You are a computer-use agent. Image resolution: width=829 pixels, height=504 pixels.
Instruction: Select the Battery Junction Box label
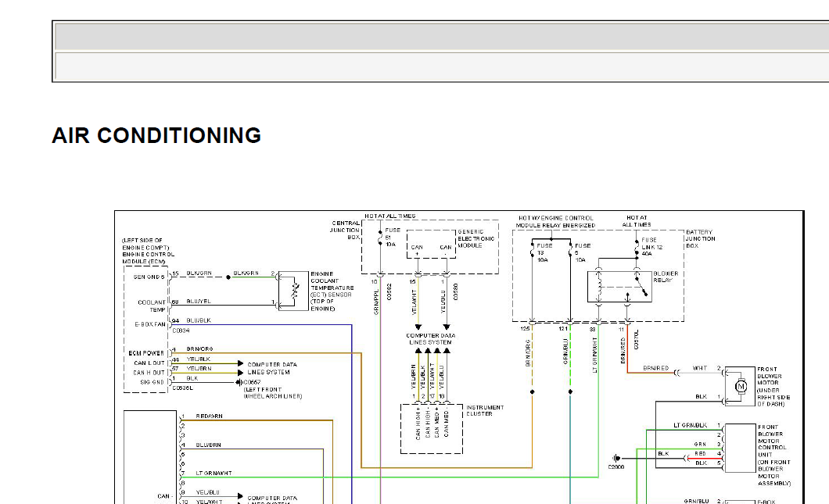[x=701, y=239]
